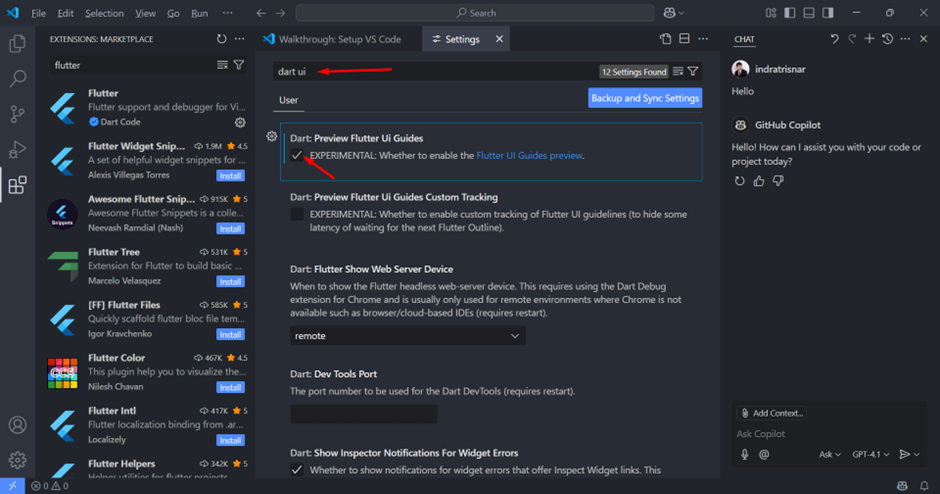The width and height of the screenshot is (940, 494).
Task: Open extensions view more actions menu
Action: 240,39
